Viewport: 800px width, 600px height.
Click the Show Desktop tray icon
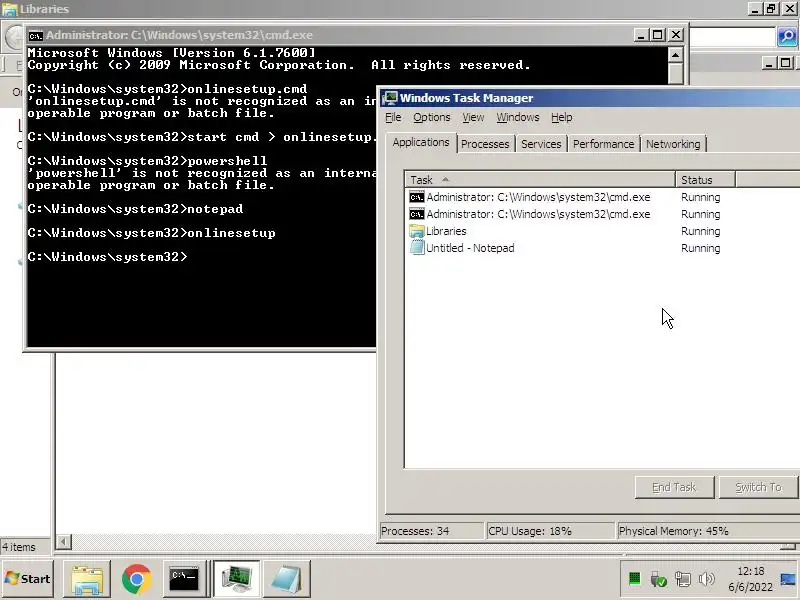(789, 579)
